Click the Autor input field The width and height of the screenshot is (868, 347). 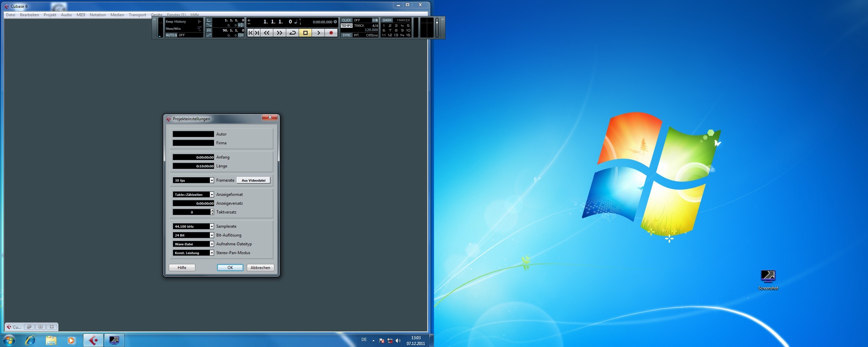(193, 134)
